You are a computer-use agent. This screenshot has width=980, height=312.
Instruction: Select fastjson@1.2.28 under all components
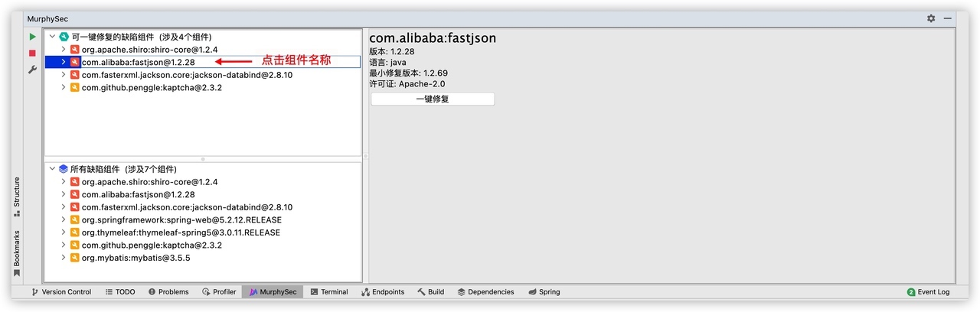(x=138, y=194)
